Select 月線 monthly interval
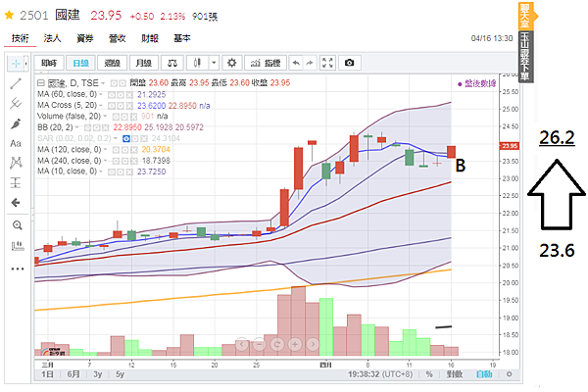Screen dimensions: 588x392 point(144,63)
